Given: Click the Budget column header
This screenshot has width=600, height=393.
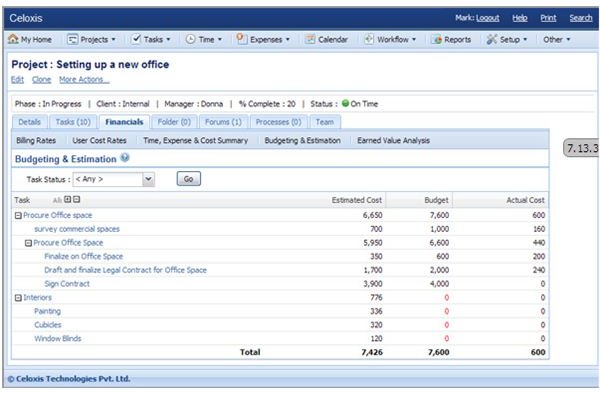Looking at the screenshot, I should (436, 200).
